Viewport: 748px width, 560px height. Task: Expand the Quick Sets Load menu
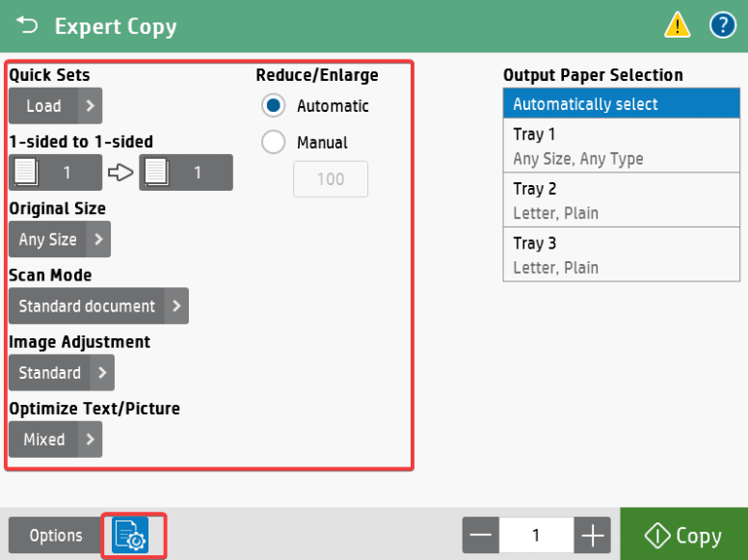[55, 106]
